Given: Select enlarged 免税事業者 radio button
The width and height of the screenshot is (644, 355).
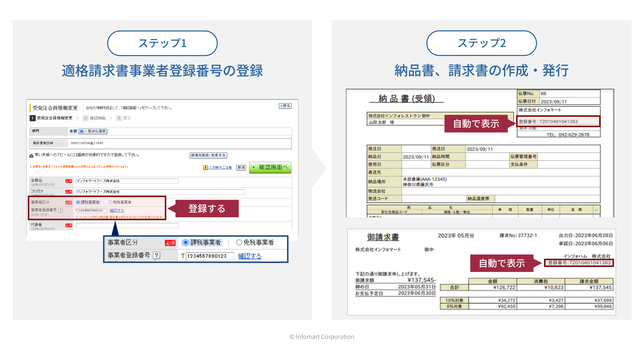Looking at the screenshot, I should point(239,242).
